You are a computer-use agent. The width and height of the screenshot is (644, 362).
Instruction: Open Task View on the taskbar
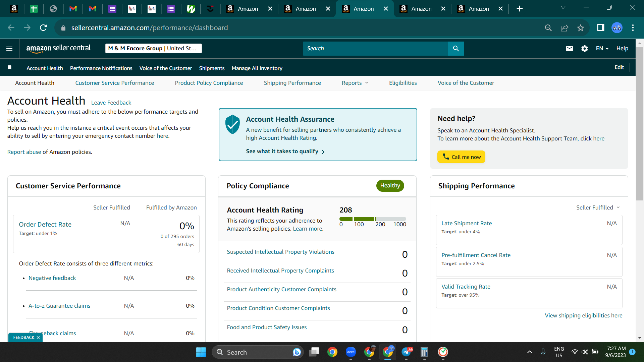[314, 352]
